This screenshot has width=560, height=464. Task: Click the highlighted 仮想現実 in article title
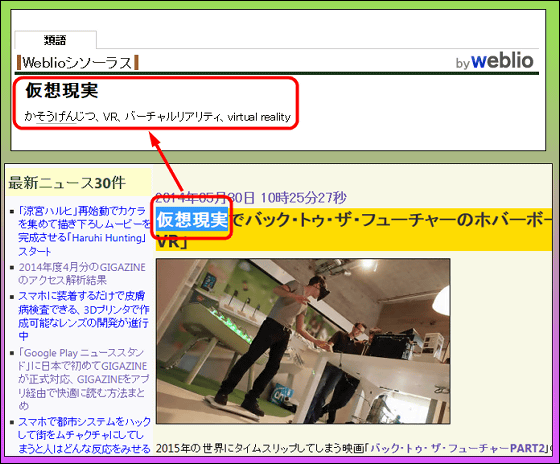[x=192, y=219]
